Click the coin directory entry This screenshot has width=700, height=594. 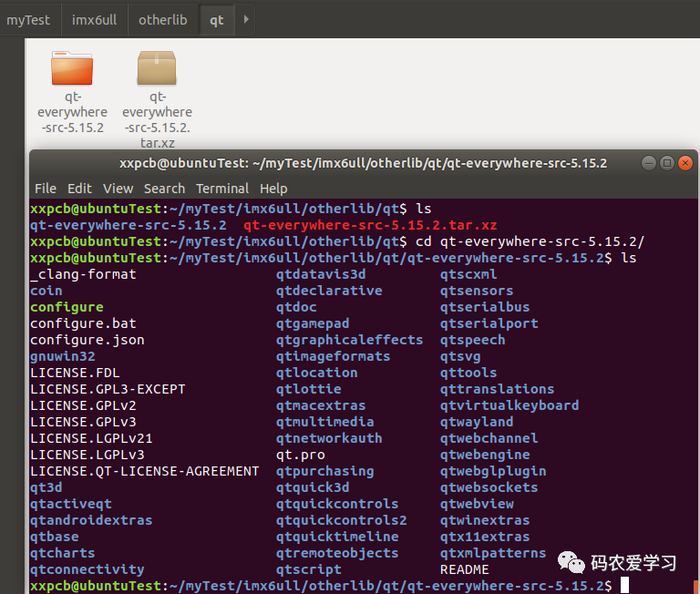tap(46, 291)
